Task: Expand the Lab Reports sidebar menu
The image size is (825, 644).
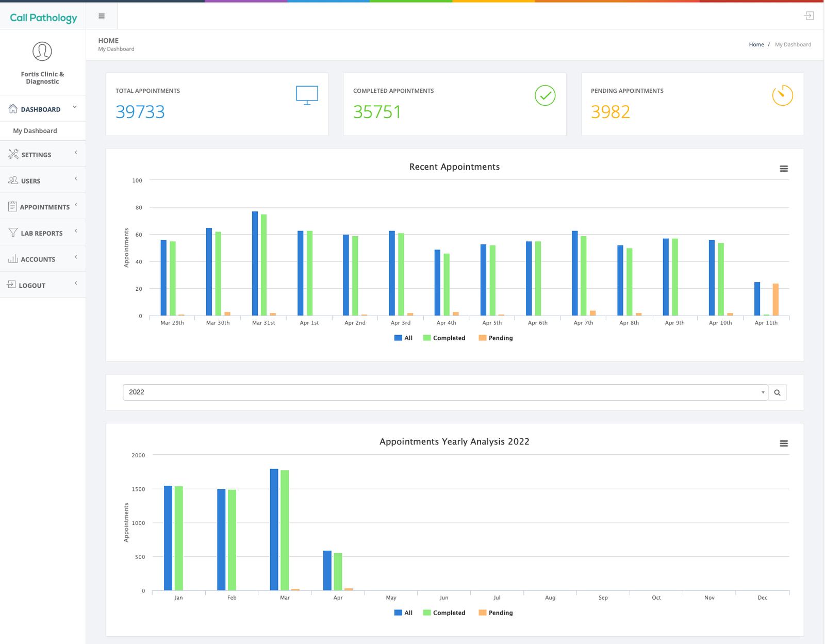Action: click(42, 233)
